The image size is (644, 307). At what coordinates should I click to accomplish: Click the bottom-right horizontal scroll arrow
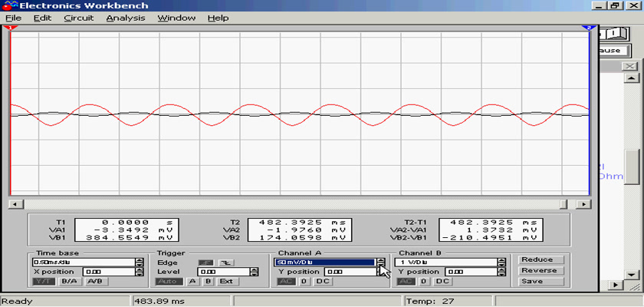click(616, 285)
